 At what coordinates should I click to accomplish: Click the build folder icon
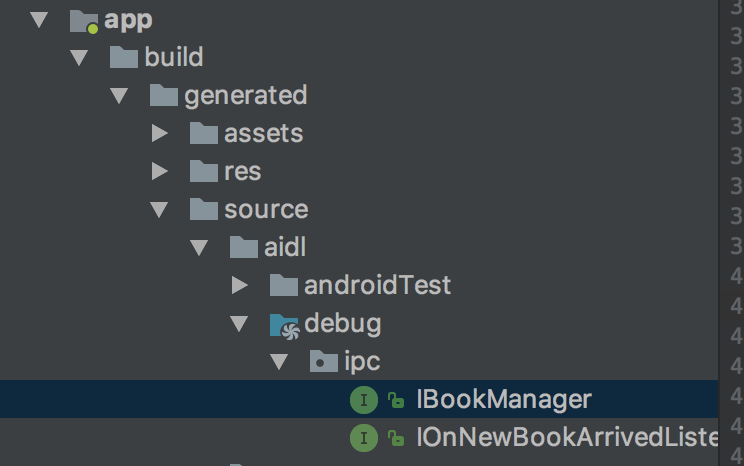click(124, 58)
